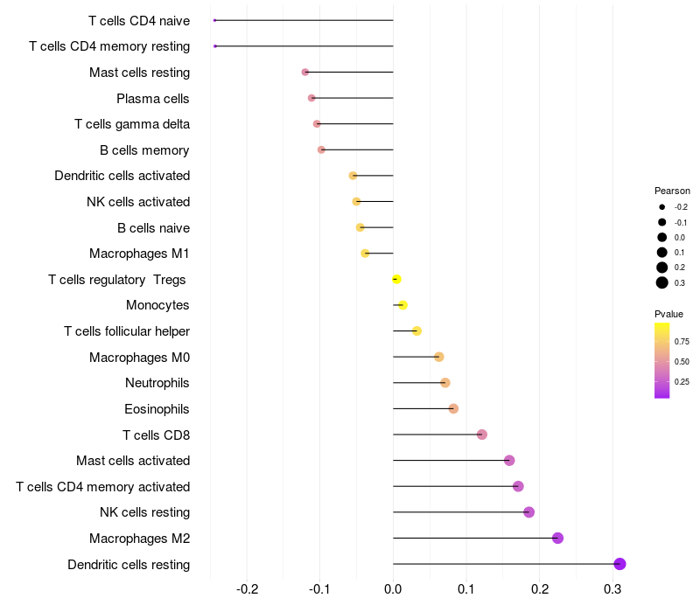Click the -0.2 Pearson legend circle
This screenshot has height=612, width=700.
point(662,207)
